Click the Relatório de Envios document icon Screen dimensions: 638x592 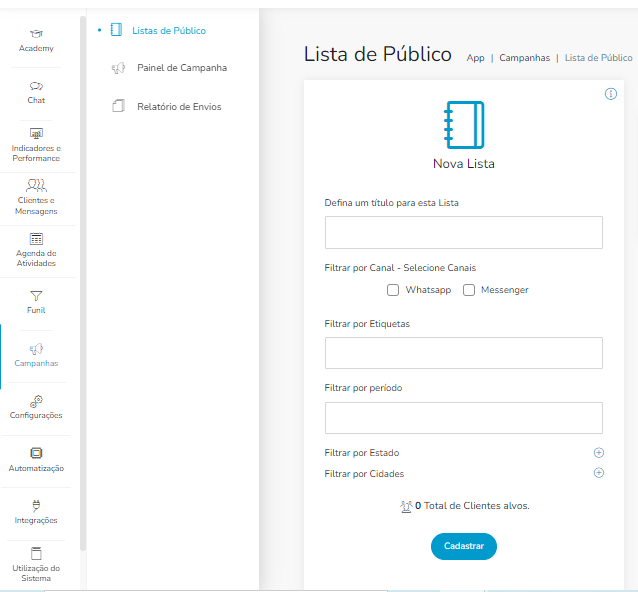pyautogui.click(x=118, y=106)
